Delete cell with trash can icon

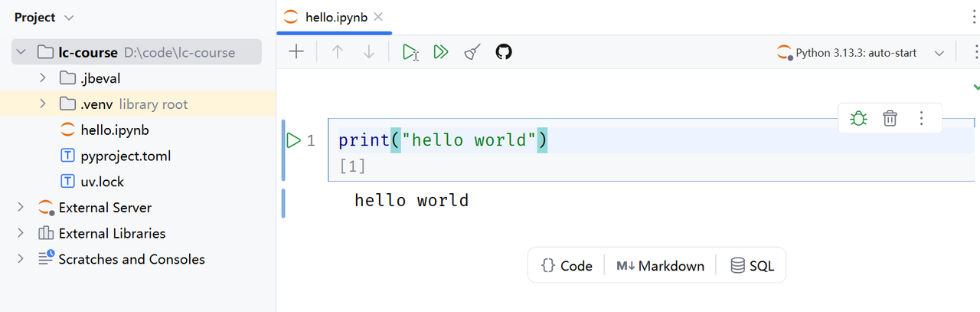(x=890, y=118)
